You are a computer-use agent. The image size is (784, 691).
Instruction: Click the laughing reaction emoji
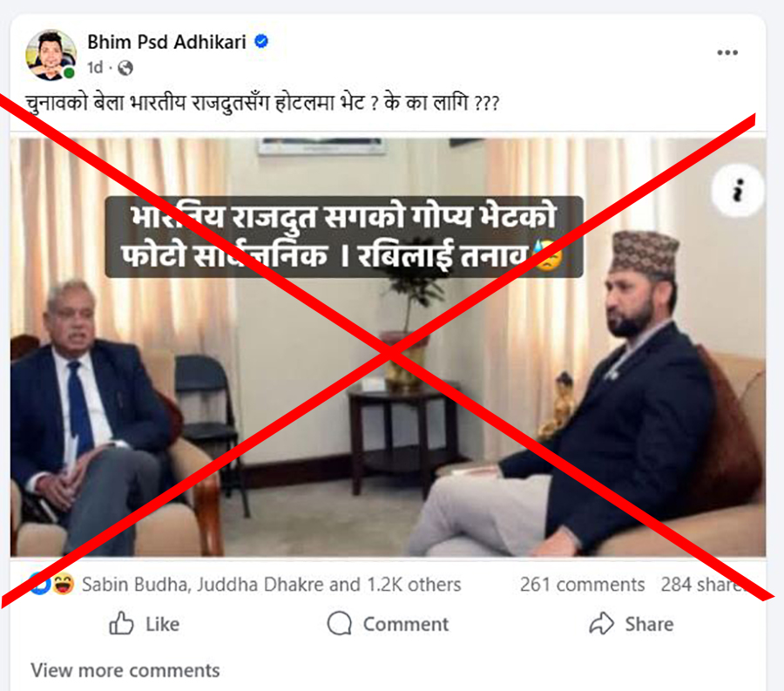(63, 584)
